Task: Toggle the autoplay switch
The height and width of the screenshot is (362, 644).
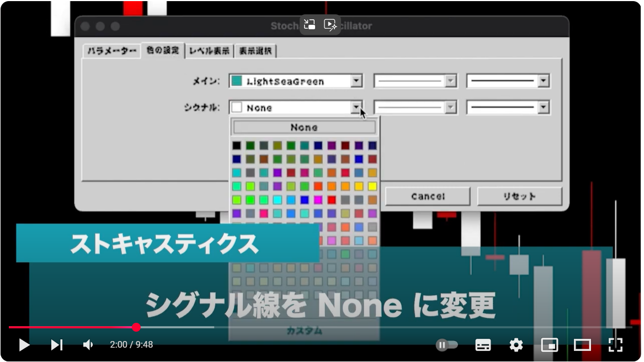Action: tap(446, 345)
